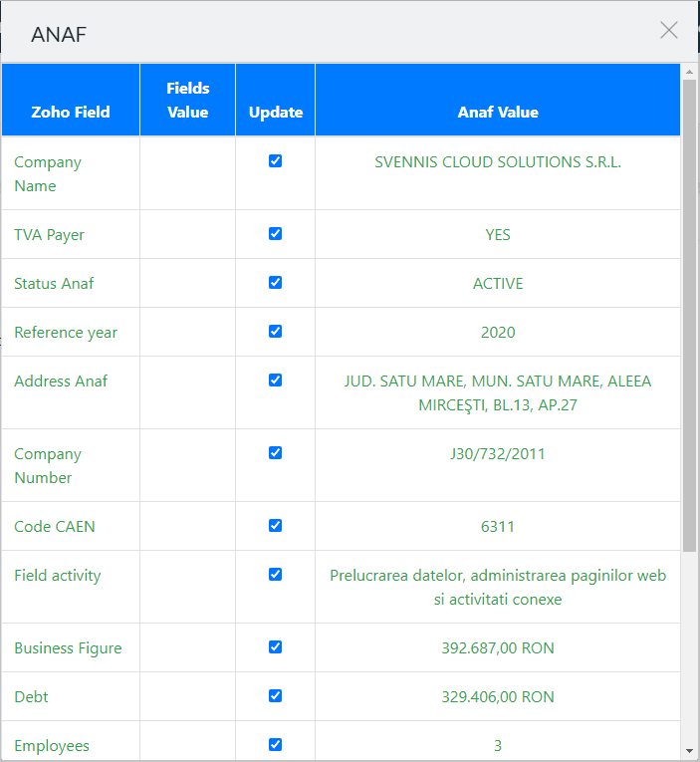The height and width of the screenshot is (762, 700).
Task: Click the Zoho Field column header
Action: click(71, 112)
